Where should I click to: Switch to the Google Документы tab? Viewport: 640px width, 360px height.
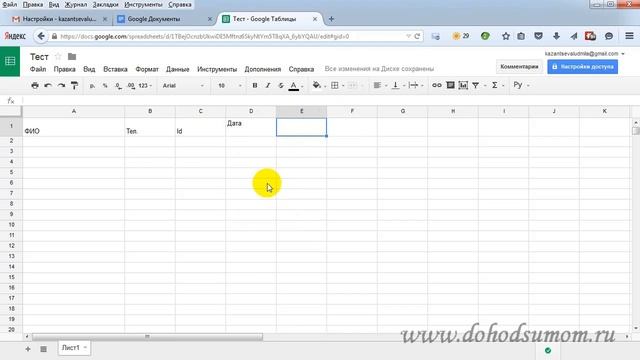(x=163, y=19)
